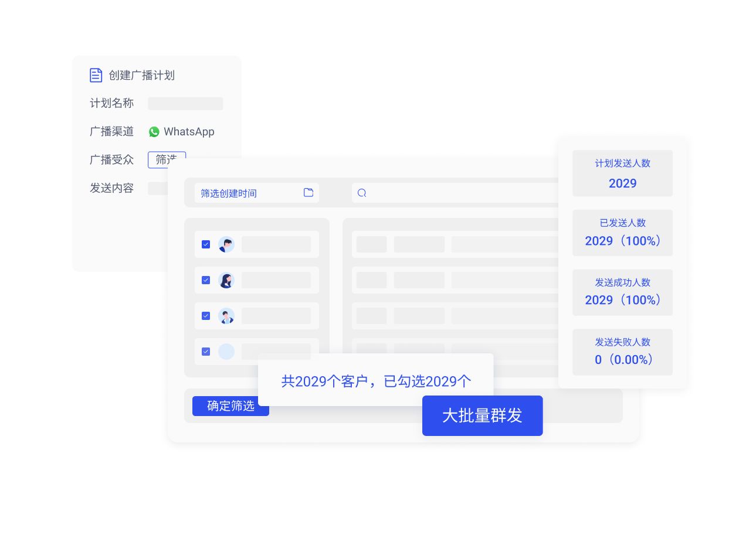756x535 pixels.
Task: Click the 确定筛选 button
Action: pos(230,406)
